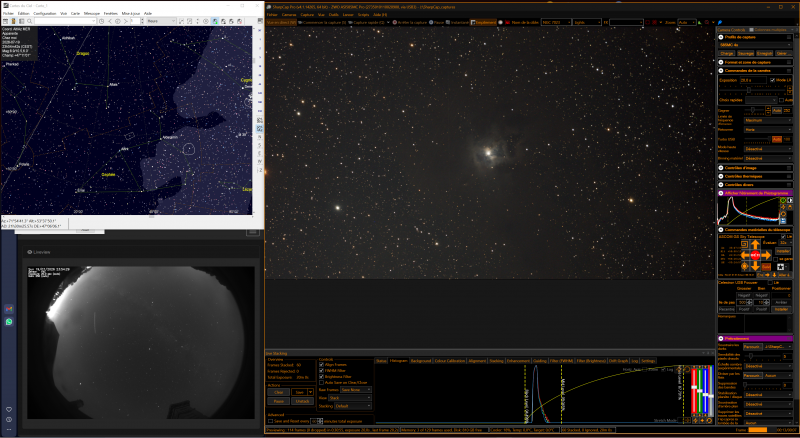Click the Save button in Live Stacking

pyautogui.click(x=299, y=392)
